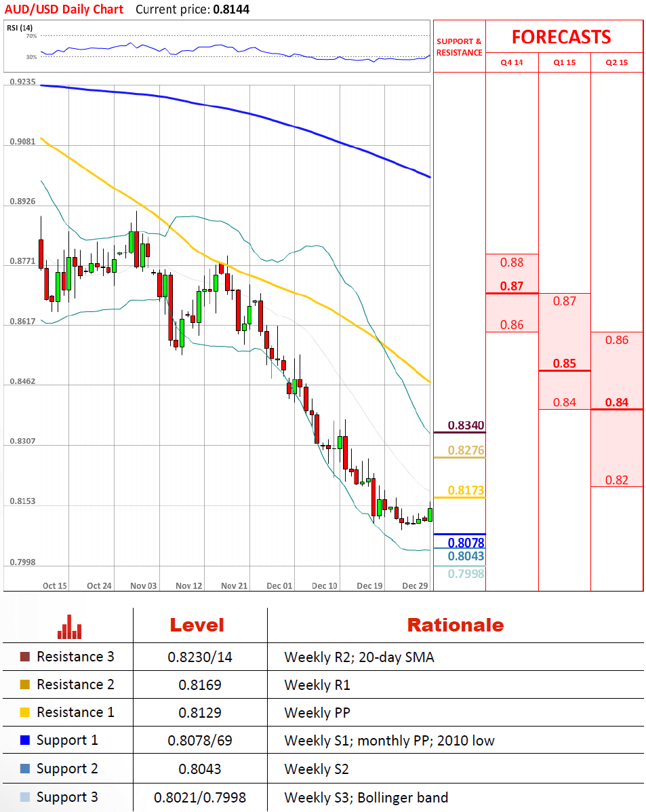Click the bold 0.84 forecast in Q2 15
The height and width of the screenshot is (812, 646).
[x=617, y=402]
